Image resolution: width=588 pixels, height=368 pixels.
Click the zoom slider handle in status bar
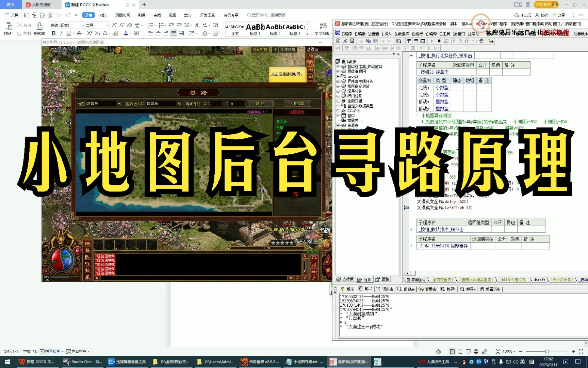pyautogui.click(x=547, y=351)
